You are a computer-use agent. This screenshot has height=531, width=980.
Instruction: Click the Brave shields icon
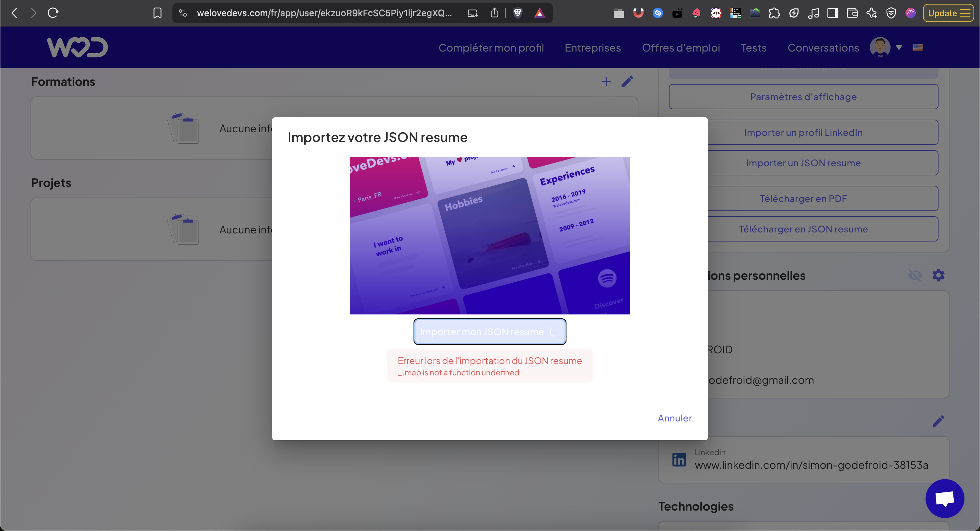click(x=518, y=13)
